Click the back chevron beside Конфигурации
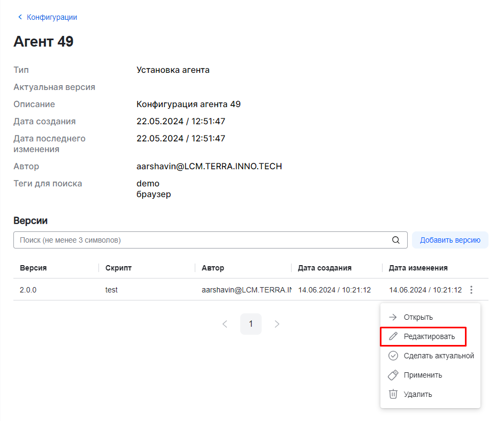The width and height of the screenshot is (504, 421). [x=20, y=17]
